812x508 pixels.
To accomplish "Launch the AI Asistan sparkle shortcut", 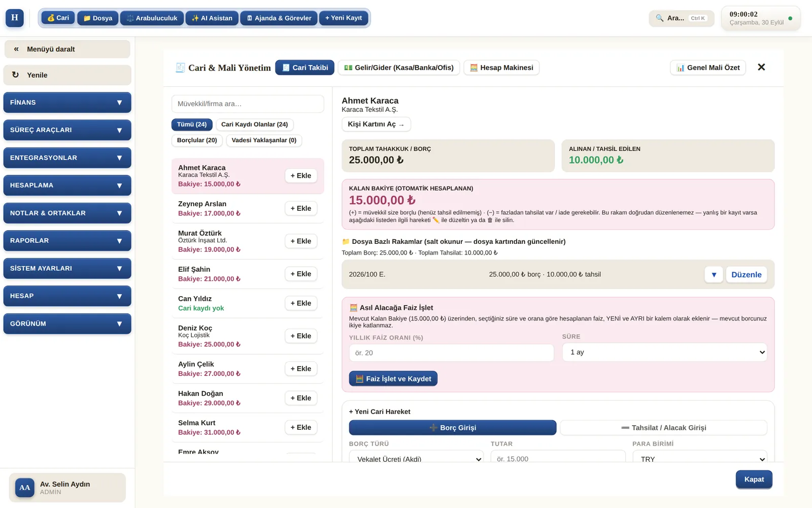I will (x=212, y=18).
